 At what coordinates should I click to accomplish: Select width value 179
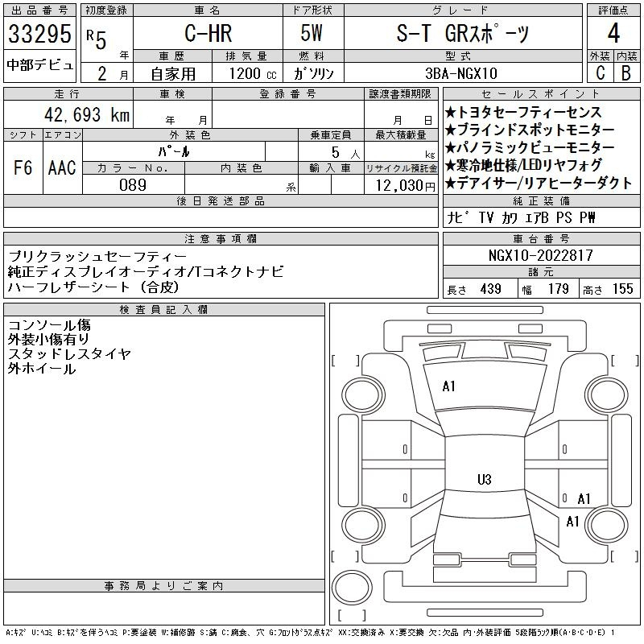point(558,289)
